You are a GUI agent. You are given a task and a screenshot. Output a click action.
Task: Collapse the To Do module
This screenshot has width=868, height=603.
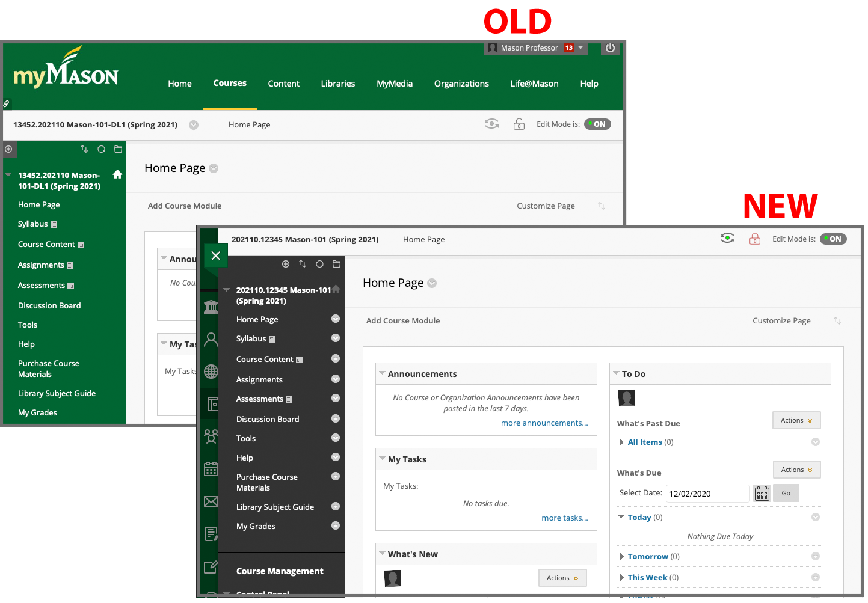click(x=616, y=373)
